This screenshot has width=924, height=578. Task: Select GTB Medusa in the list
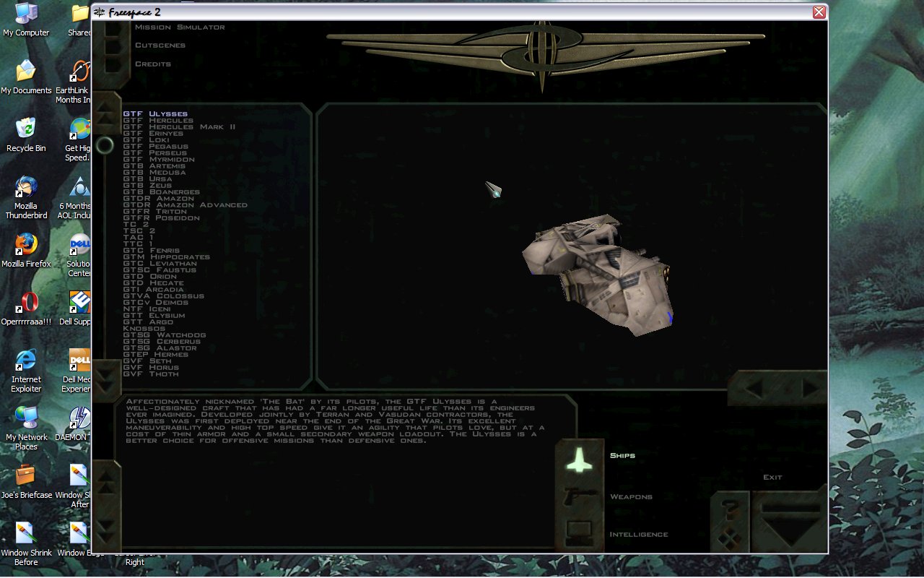(154, 173)
